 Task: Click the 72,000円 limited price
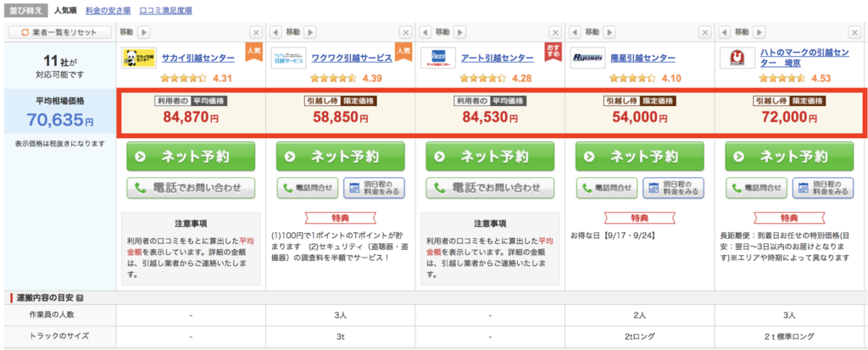click(789, 117)
